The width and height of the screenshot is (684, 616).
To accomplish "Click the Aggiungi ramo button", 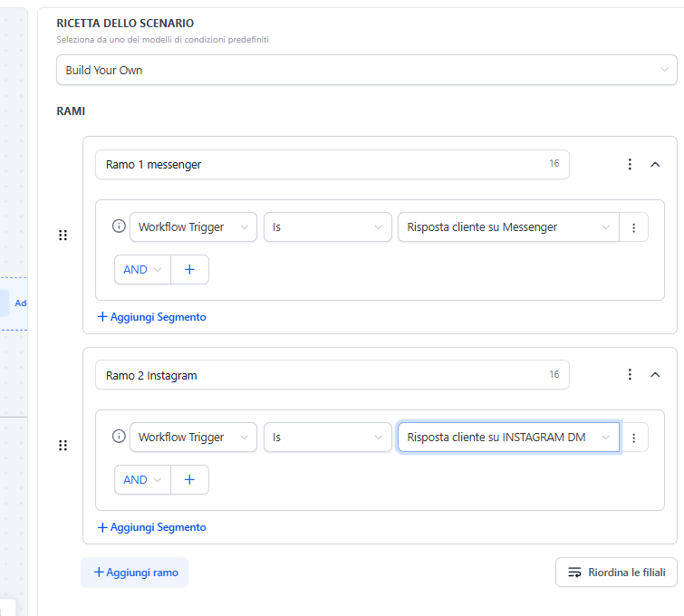I will click(x=135, y=573).
